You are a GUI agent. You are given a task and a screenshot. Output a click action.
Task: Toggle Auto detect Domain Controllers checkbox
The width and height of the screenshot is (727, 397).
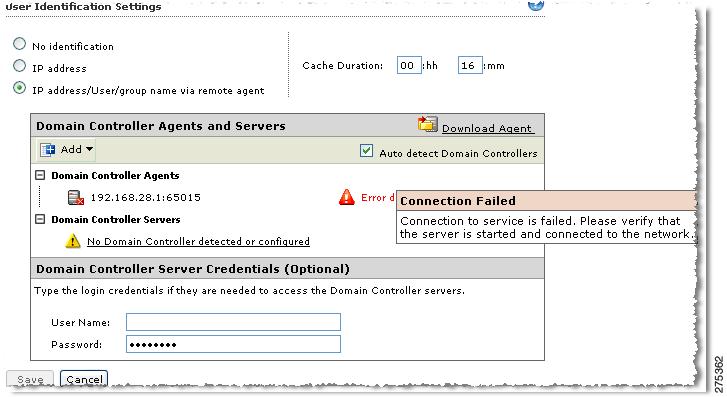point(366,151)
